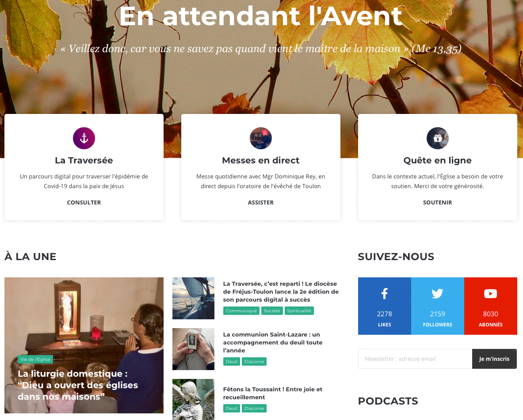Select the Spiritualité tag
523x420 pixels.
pyautogui.click(x=299, y=310)
